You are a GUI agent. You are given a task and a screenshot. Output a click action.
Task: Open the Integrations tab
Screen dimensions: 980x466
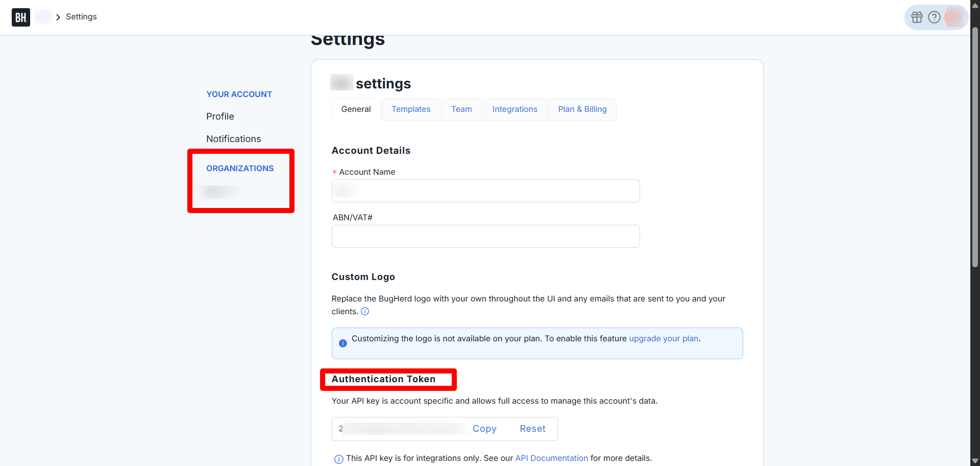pos(514,109)
